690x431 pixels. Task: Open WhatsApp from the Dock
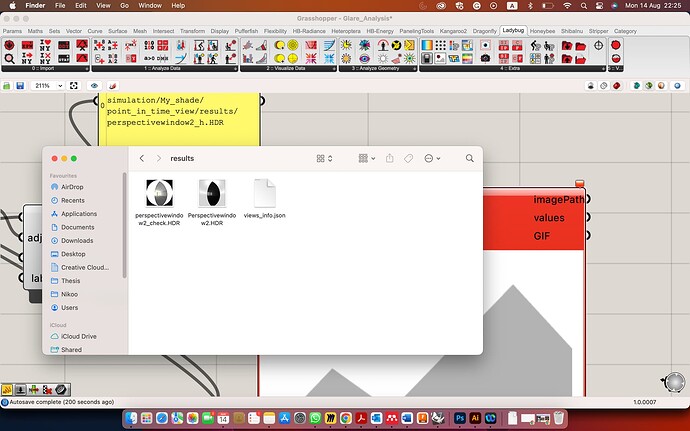click(x=315, y=418)
